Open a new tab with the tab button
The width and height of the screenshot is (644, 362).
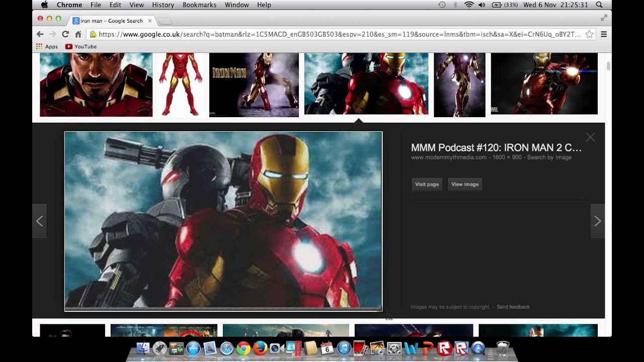click(165, 21)
